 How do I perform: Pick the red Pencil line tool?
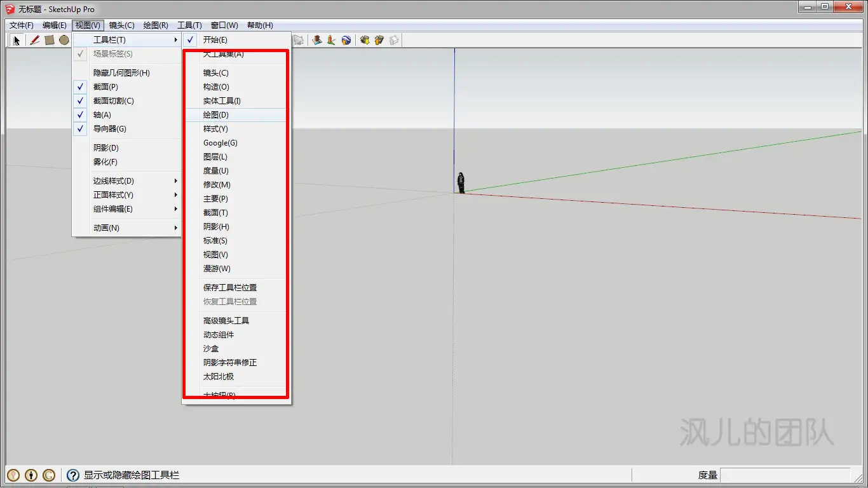coord(34,40)
